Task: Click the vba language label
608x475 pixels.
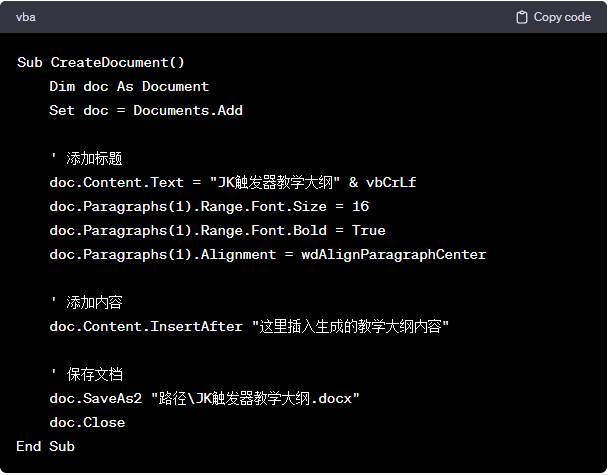Action: point(26,17)
